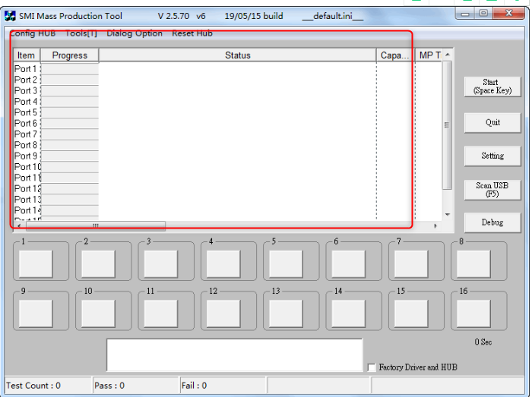Enable Factory Driver and HUB checkbox
Screen dimensions: 532x397
[372, 367]
